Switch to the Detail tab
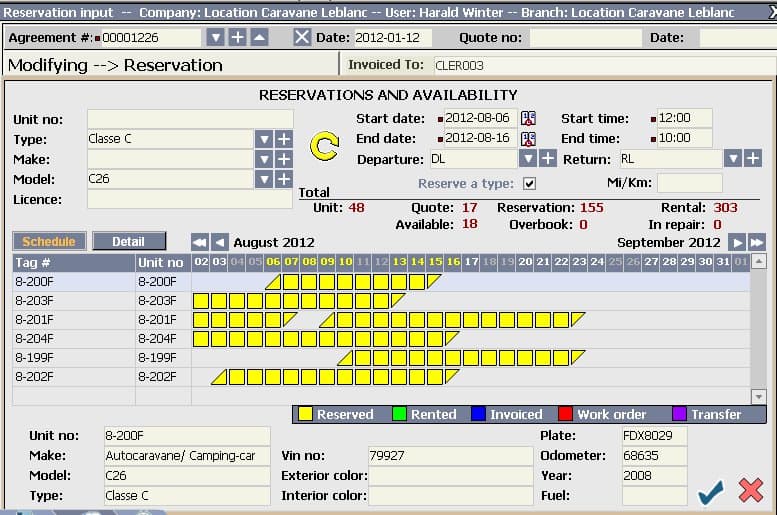 pyautogui.click(x=128, y=242)
